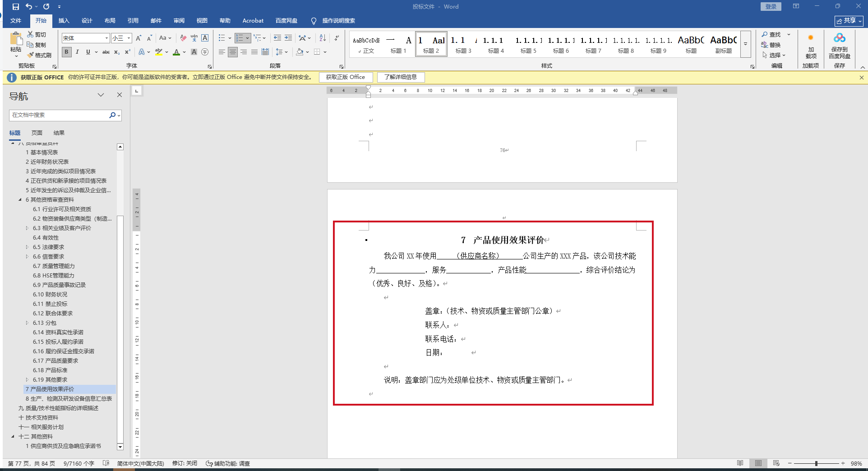Click the bullet list icon
Screen dimensions: 868x471
click(222, 38)
